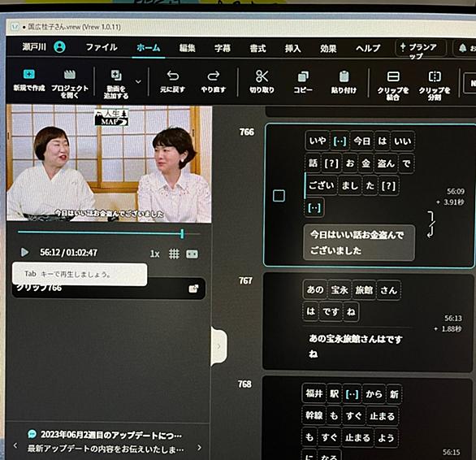Select word 福井 in clip 768

[x=314, y=393]
